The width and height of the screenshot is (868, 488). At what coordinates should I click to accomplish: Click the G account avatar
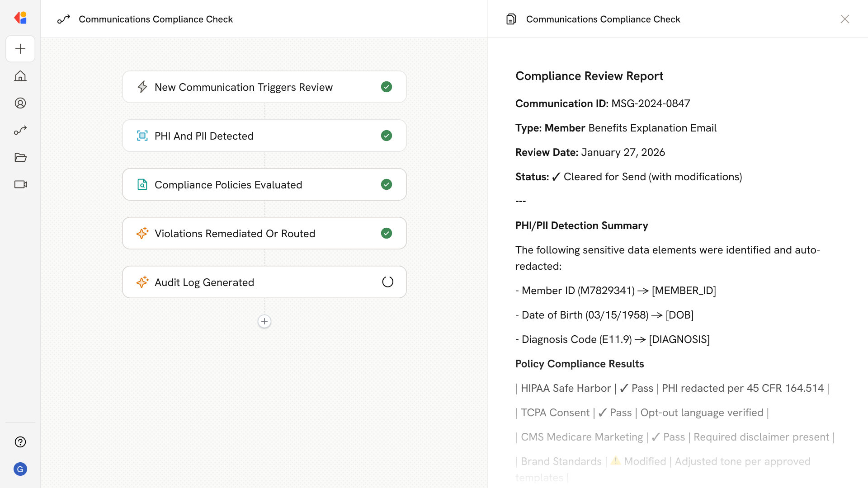coord(20,469)
